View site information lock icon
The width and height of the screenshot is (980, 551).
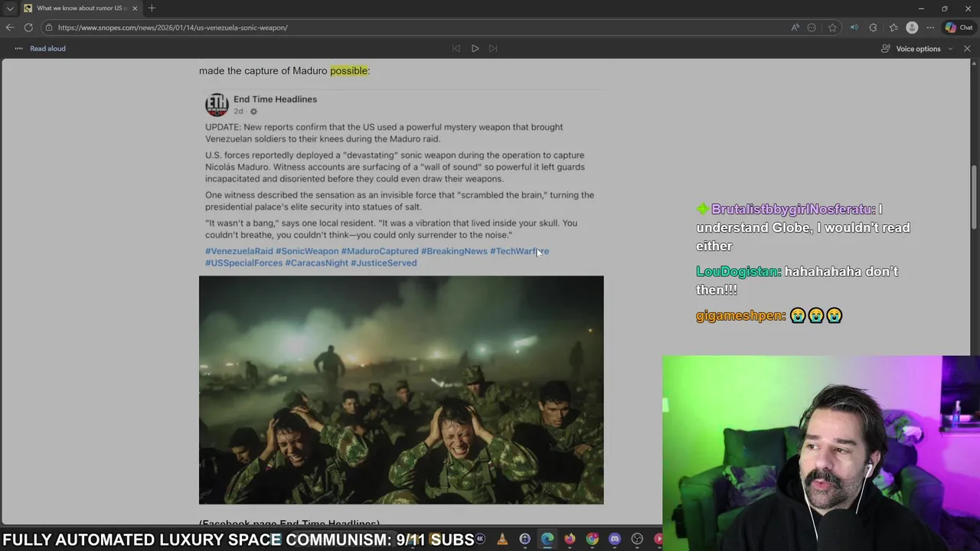pyautogui.click(x=49, y=28)
